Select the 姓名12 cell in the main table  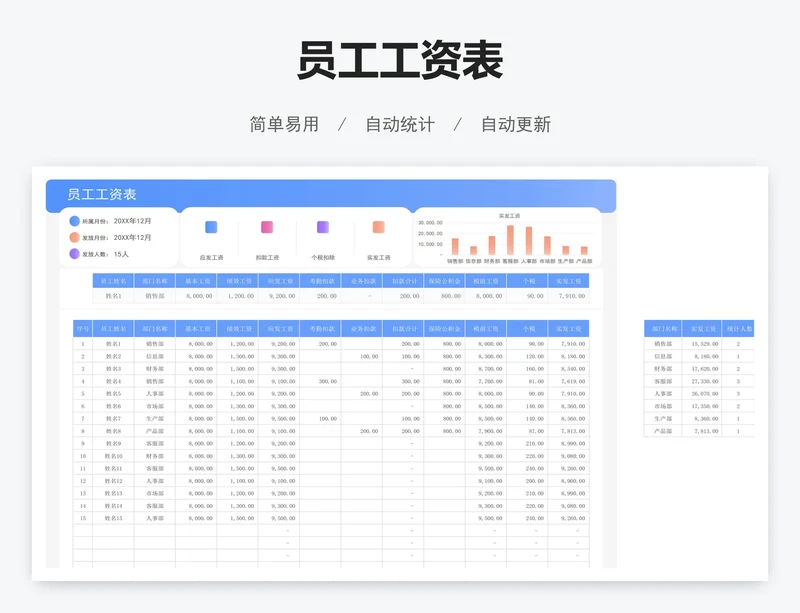(113, 481)
